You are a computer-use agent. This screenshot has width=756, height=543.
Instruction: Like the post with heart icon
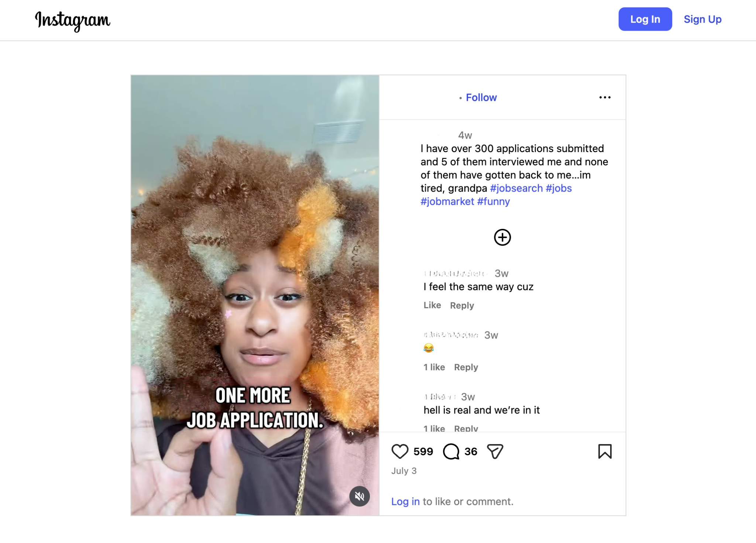coord(400,451)
